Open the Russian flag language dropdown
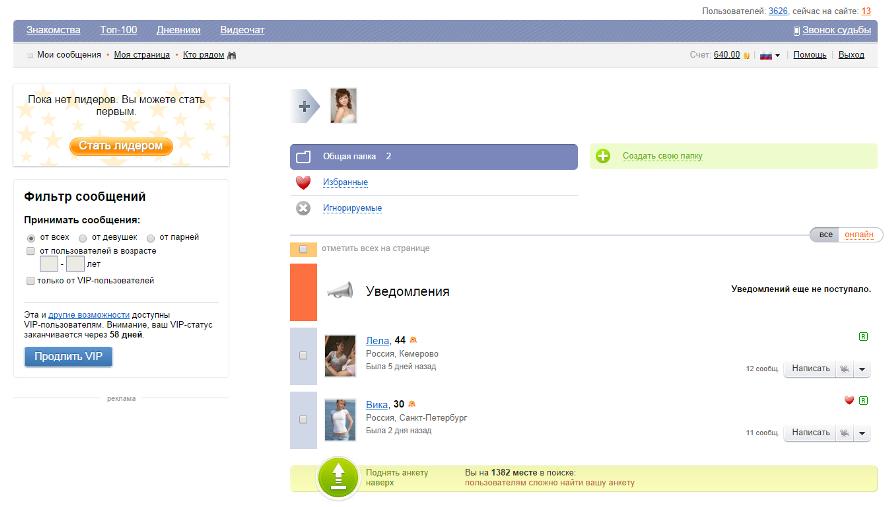Screen dimensions: 890x507 pyautogui.click(x=770, y=55)
